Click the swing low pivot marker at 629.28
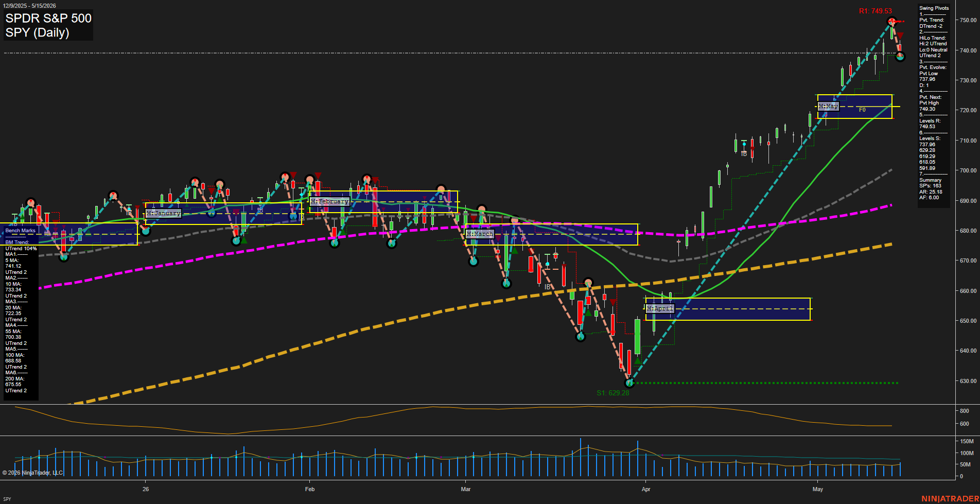Image resolution: width=980 pixels, height=504 pixels. [x=629, y=383]
